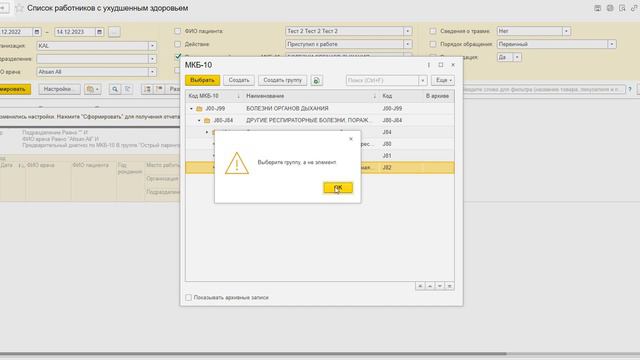Click the first top-right header icon
This screenshot has width=640, height=360.
tap(598, 8)
